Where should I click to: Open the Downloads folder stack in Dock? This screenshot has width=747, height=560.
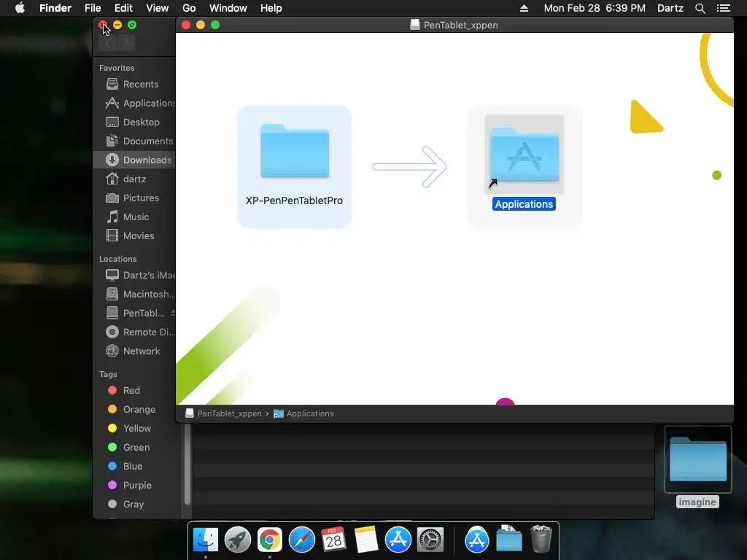(508, 539)
